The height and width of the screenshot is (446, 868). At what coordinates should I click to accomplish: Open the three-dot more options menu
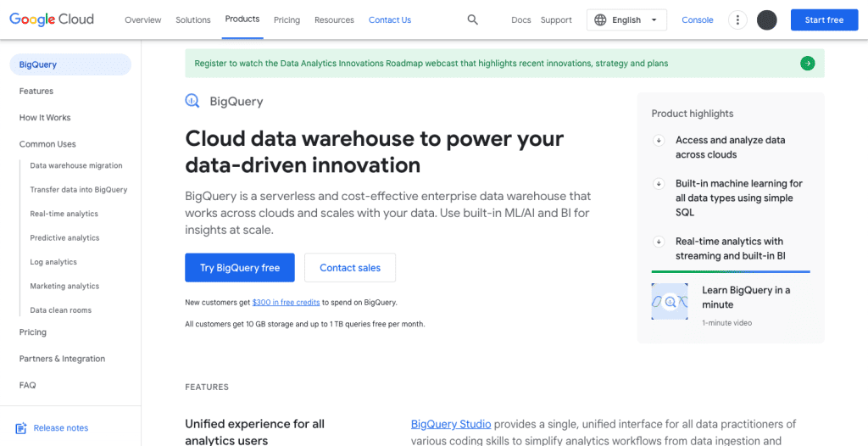tap(737, 20)
